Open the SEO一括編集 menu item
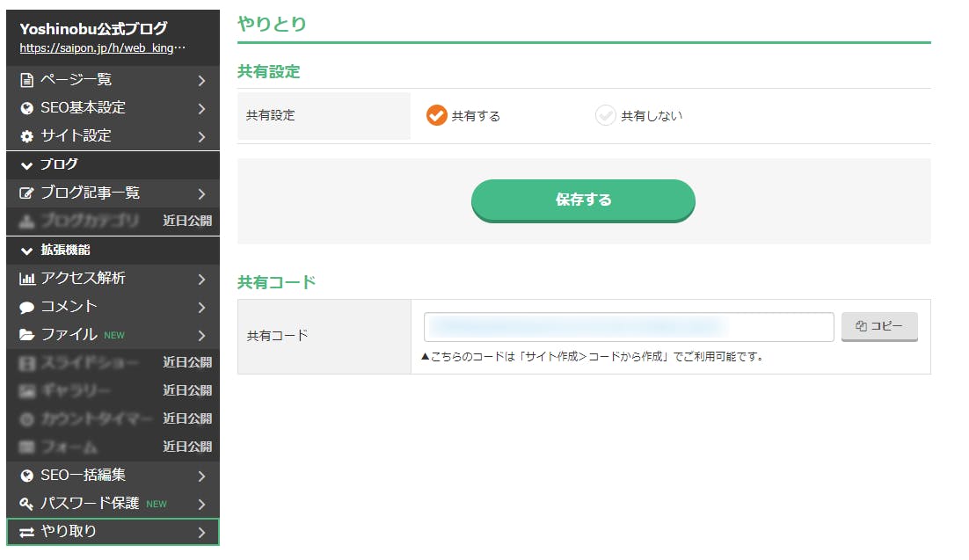The width and height of the screenshot is (969, 560). (x=84, y=476)
